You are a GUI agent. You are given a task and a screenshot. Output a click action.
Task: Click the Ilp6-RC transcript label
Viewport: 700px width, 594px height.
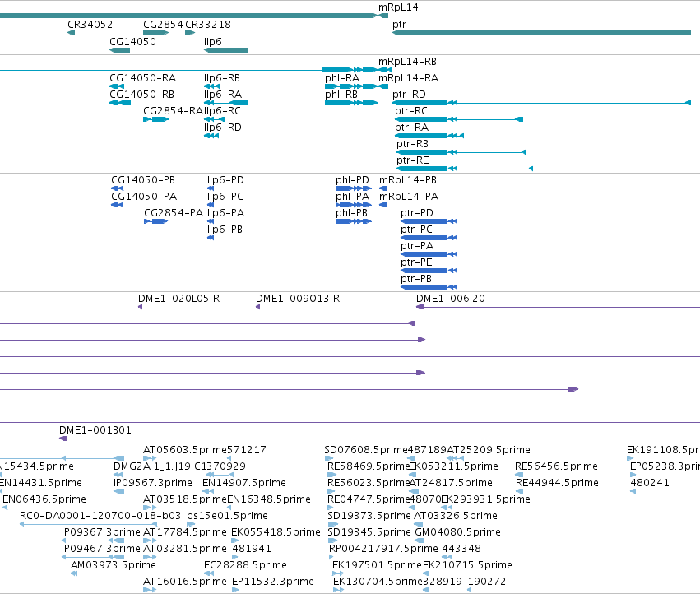pos(222,111)
